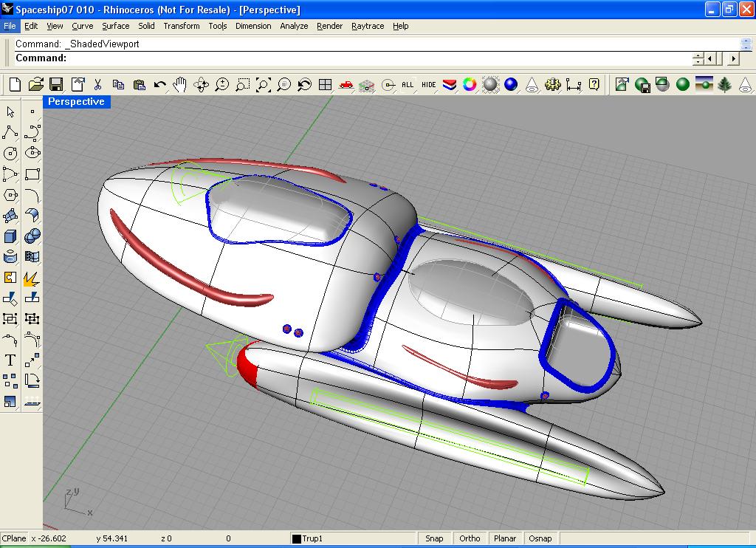Click the black Trup1 layer color swatch
The image size is (756, 548).
[x=297, y=539]
